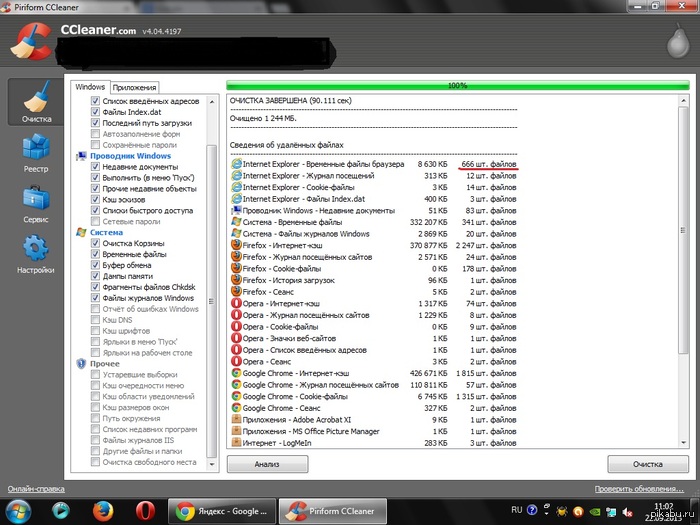Viewport: 700px width, 525px height.
Task: Click the RU language indicator
Action: (517, 510)
